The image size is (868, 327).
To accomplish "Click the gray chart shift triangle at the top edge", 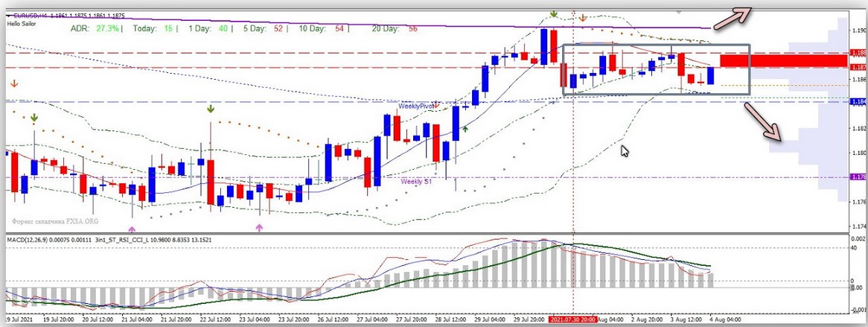I will [677, 12].
